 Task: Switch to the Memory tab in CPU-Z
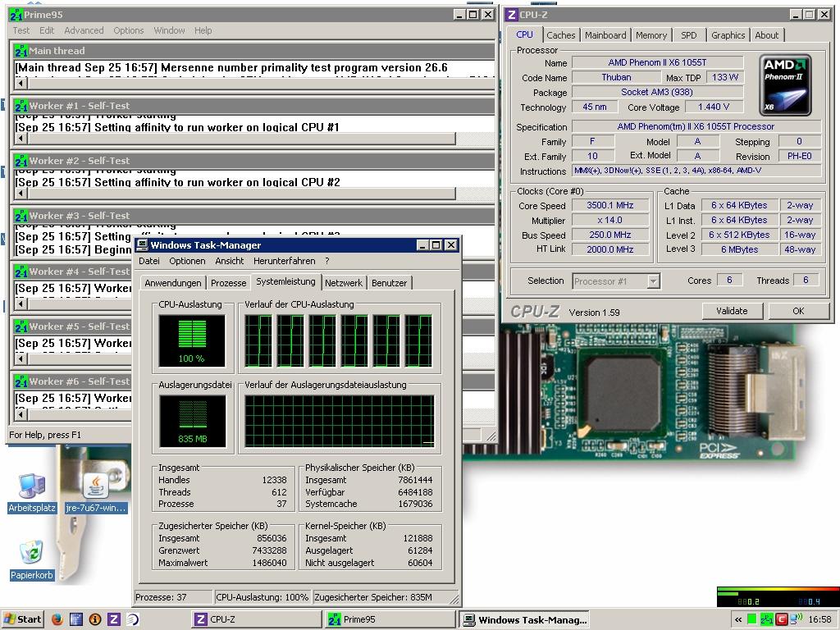click(651, 35)
